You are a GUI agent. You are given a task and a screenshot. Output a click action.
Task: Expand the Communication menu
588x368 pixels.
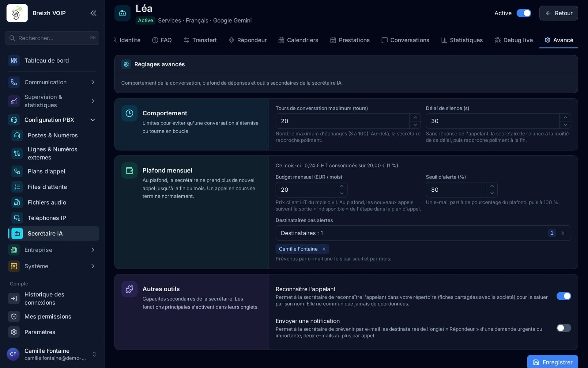(93, 82)
